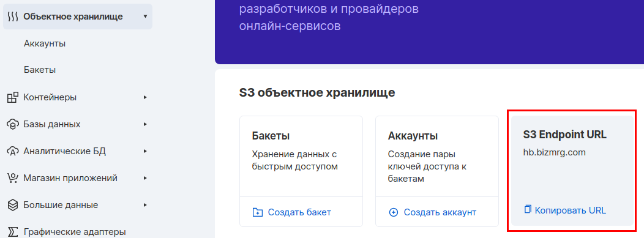
Task: Click the Контейнеры icon in sidebar
Action: [x=13, y=98]
